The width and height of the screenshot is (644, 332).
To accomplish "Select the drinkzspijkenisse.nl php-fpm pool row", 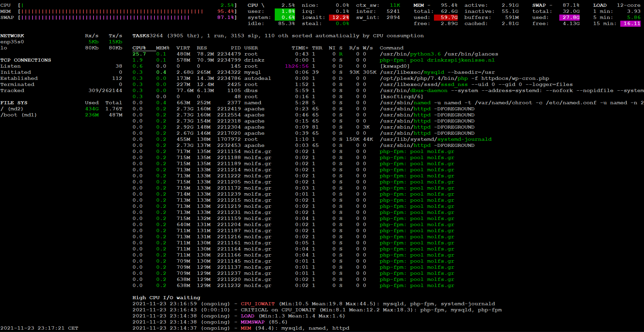I will 314,60.
